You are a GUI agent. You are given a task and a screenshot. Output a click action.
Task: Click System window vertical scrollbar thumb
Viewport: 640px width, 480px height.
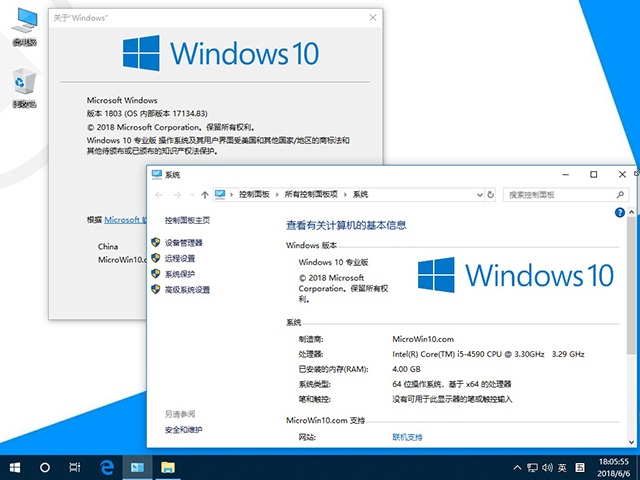631,286
